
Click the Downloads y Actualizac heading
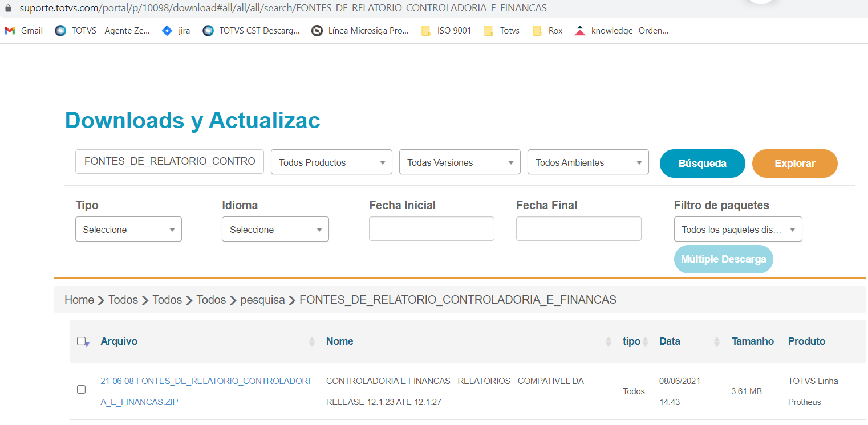pos(193,120)
